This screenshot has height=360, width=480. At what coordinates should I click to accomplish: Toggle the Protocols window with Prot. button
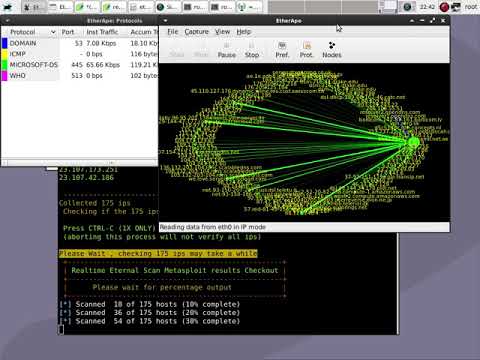pyautogui.click(x=306, y=50)
